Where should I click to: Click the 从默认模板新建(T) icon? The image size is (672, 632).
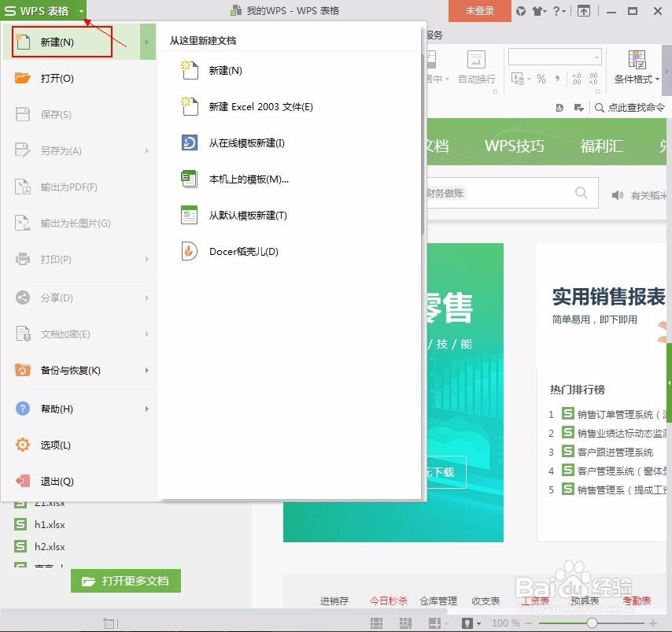[x=189, y=215]
